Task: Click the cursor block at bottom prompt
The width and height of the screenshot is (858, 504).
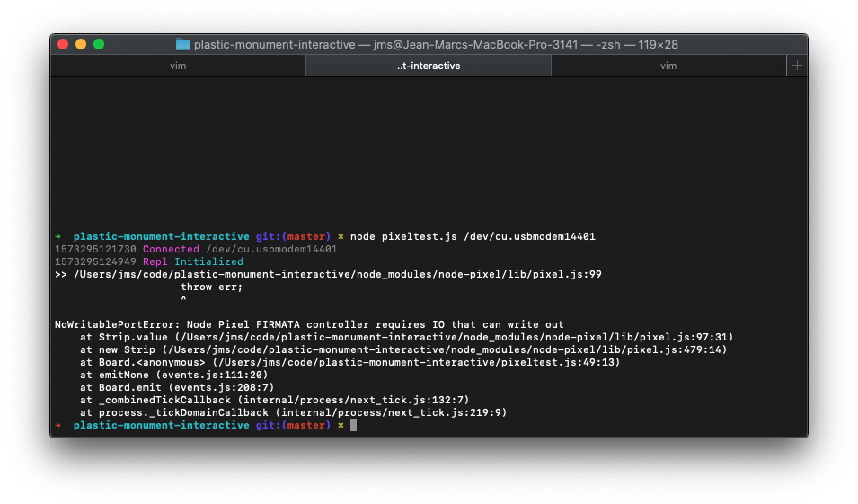Action: coord(353,425)
